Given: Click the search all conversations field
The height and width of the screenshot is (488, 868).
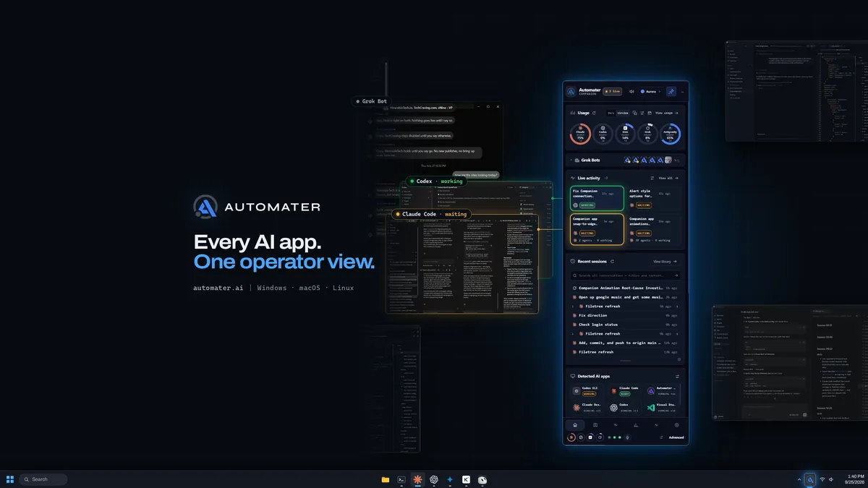Looking at the screenshot, I should [x=625, y=275].
